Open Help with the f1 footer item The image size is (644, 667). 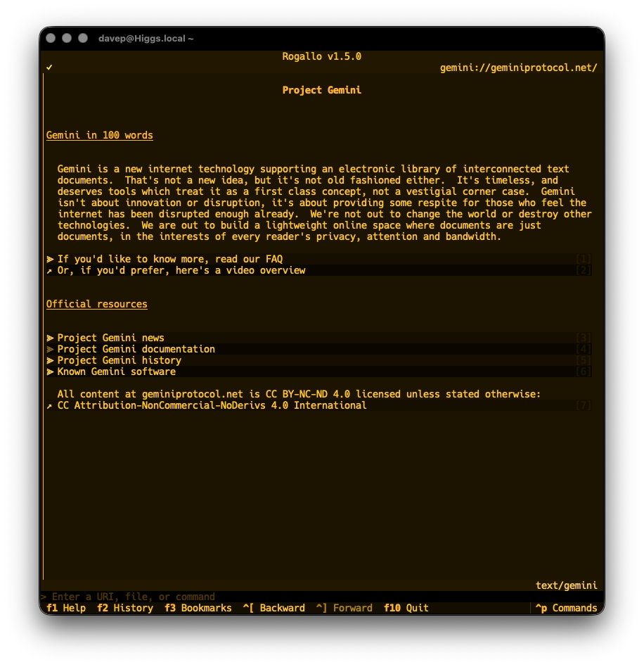[66, 608]
